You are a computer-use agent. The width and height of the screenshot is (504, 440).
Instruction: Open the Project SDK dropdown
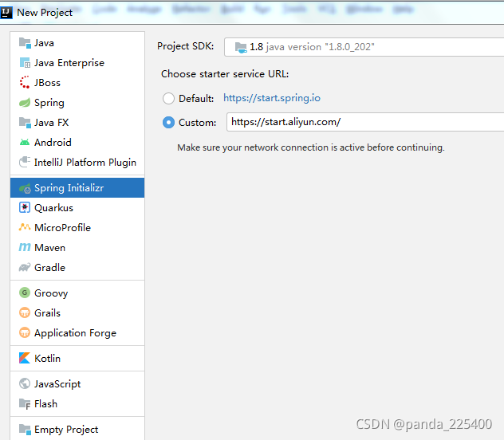point(364,47)
